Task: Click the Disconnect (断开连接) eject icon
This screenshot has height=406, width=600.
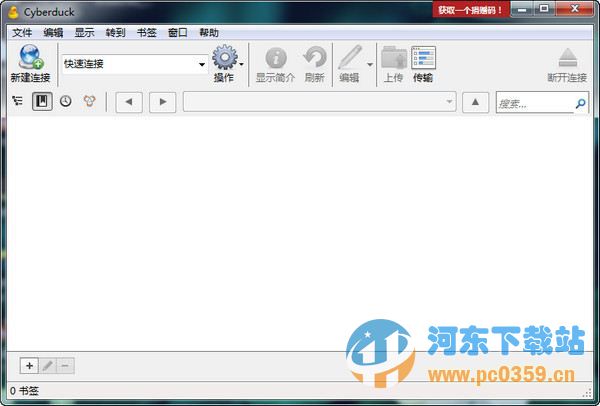Action: click(x=567, y=58)
